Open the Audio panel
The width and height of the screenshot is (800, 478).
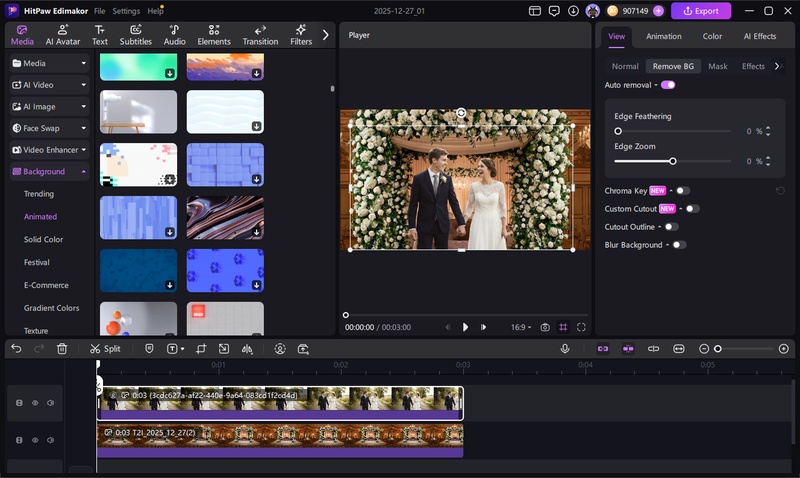[174, 35]
